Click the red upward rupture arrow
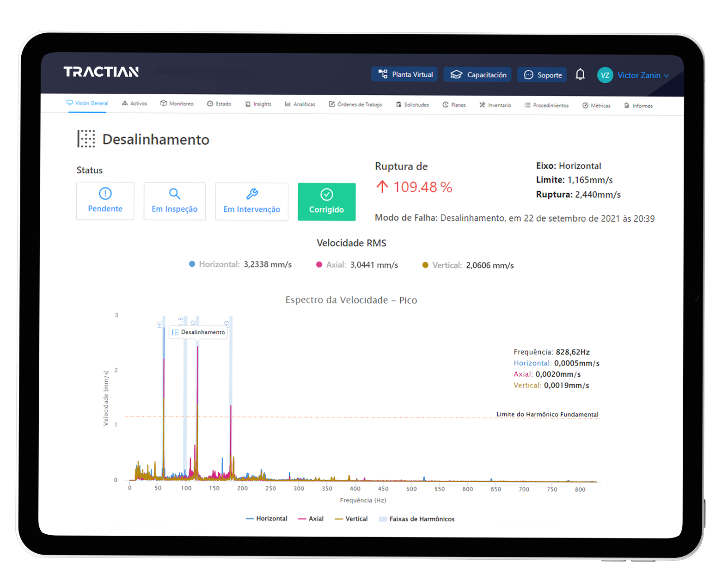Viewport: 728px width, 587px height. (x=382, y=187)
